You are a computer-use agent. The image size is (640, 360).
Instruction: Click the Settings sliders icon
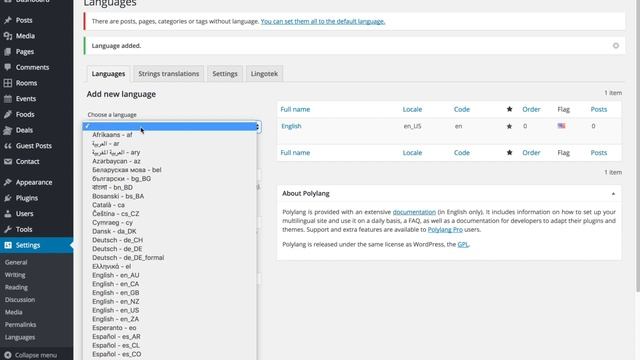click(x=8, y=245)
